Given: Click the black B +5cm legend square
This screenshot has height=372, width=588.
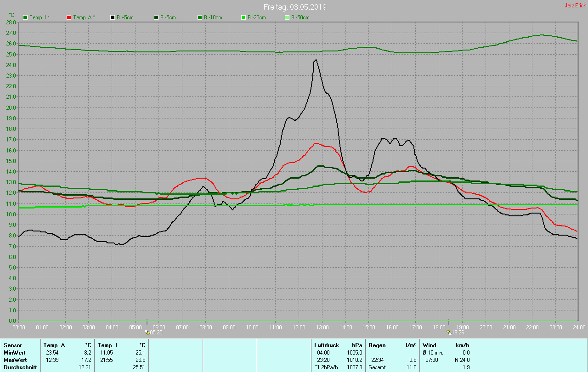Looking at the screenshot, I should tap(112, 17).
